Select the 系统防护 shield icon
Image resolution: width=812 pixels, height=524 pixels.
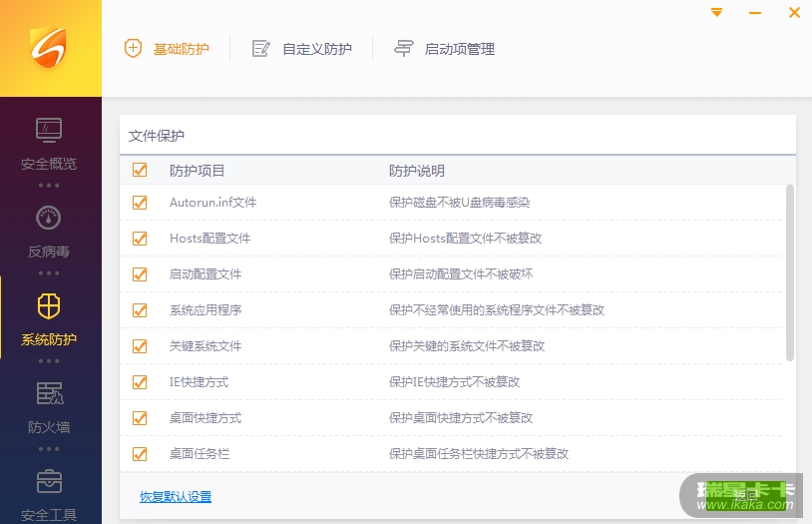(x=49, y=305)
